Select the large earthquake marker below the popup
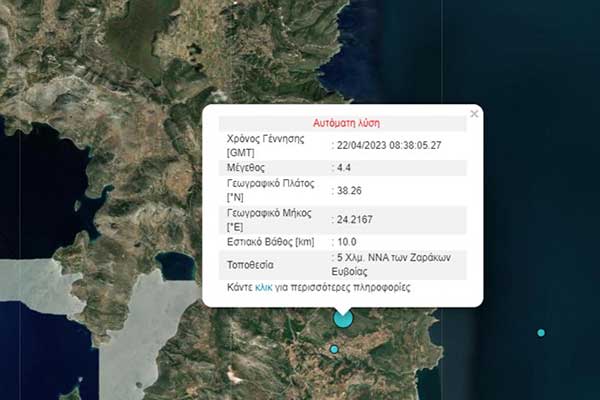The height and width of the screenshot is (400, 600). tap(343, 318)
